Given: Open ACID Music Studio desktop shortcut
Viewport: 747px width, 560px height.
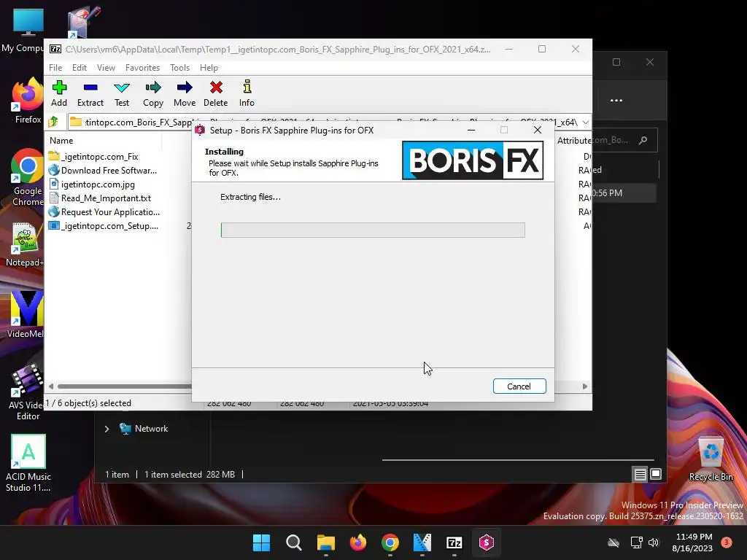Looking at the screenshot, I should (28, 463).
